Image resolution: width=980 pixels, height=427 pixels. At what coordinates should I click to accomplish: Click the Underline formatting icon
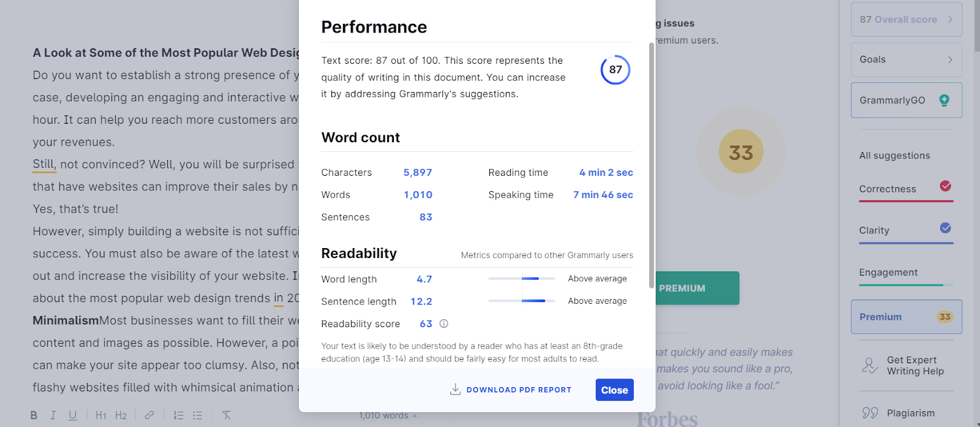pyautogui.click(x=73, y=415)
